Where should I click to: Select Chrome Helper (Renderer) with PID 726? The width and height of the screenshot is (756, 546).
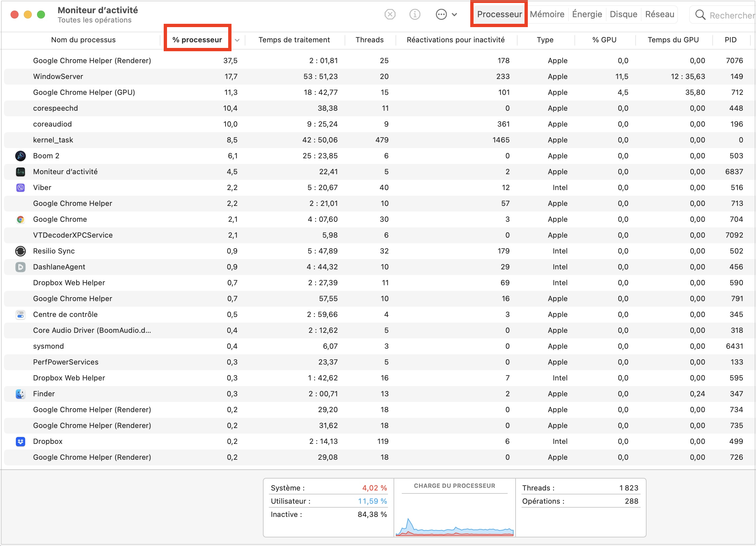click(379, 457)
